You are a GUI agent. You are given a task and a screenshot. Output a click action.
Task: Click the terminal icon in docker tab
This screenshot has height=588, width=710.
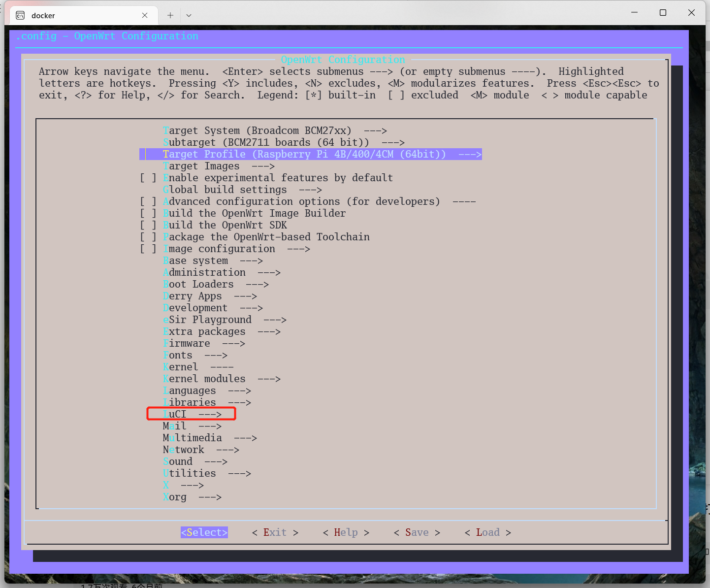(20, 15)
